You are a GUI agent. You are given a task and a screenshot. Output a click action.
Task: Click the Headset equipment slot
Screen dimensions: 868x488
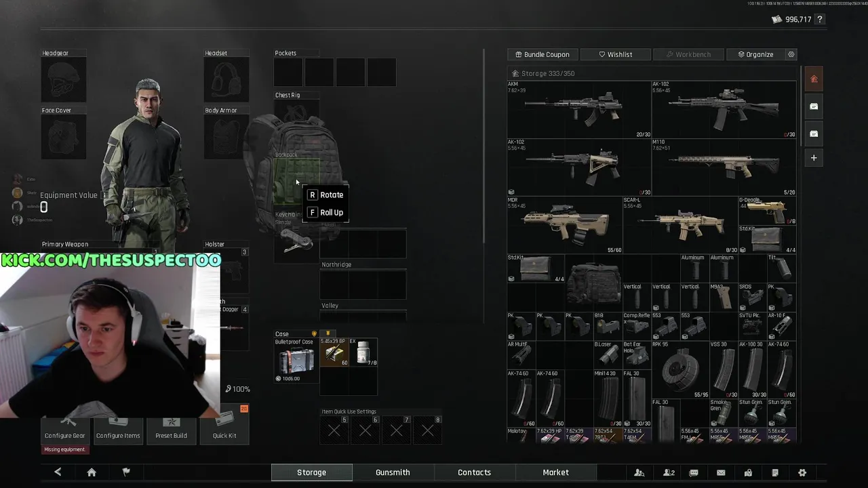(x=226, y=80)
